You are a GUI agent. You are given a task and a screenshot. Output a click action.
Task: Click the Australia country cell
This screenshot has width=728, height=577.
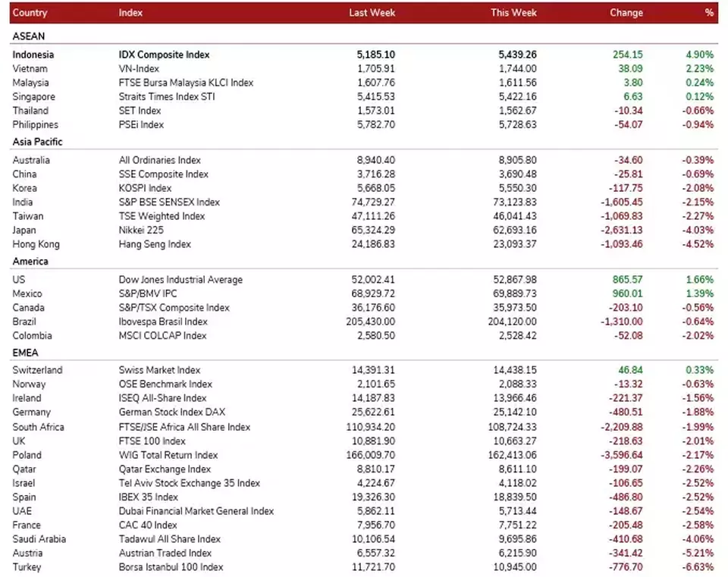tap(31, 160)
